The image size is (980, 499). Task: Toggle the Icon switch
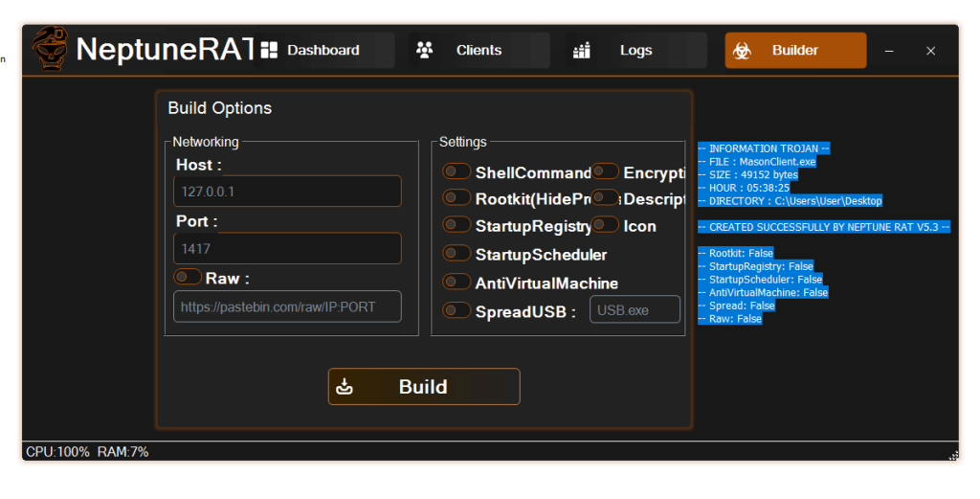point(605,225)
